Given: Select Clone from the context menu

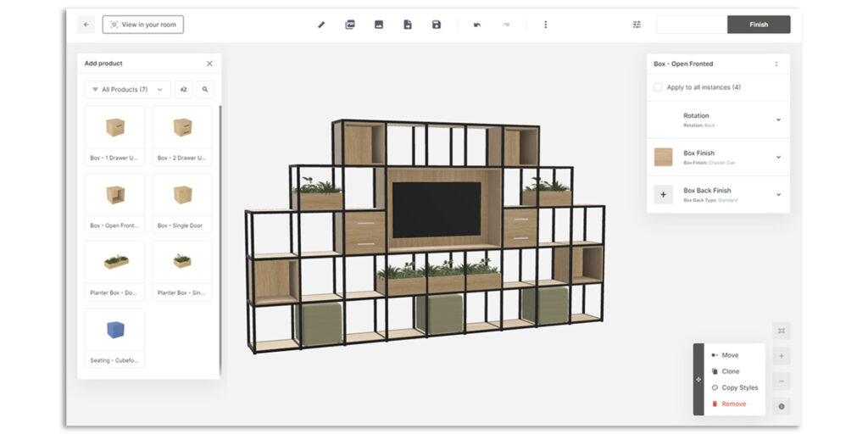Looking at the screenshot, I should pyautogui.click(x=730, y=371).
